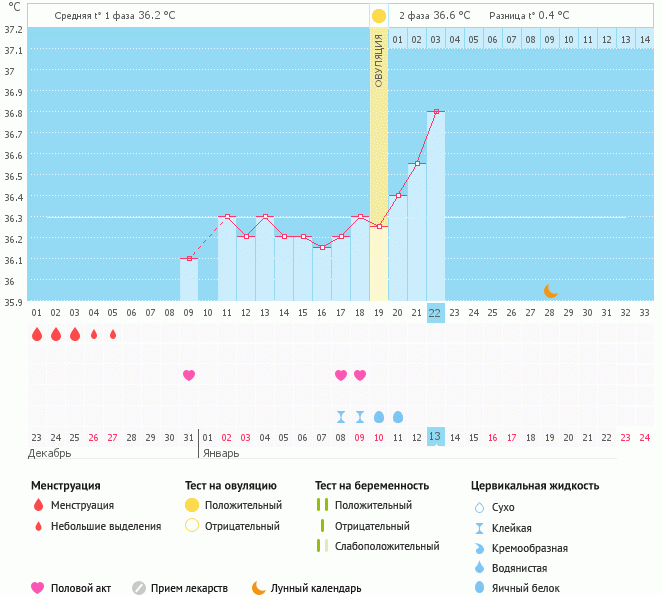Click the crescent moon icon on cycle day 28
Viewport: 663px width, 595px height.
tap(550, 290)
